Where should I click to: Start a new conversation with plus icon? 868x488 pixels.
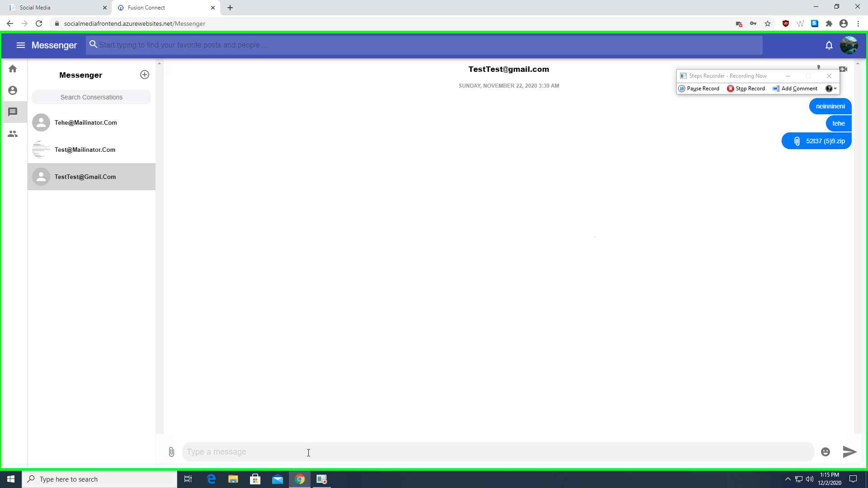pyautogui.click(x=145, y=75)
